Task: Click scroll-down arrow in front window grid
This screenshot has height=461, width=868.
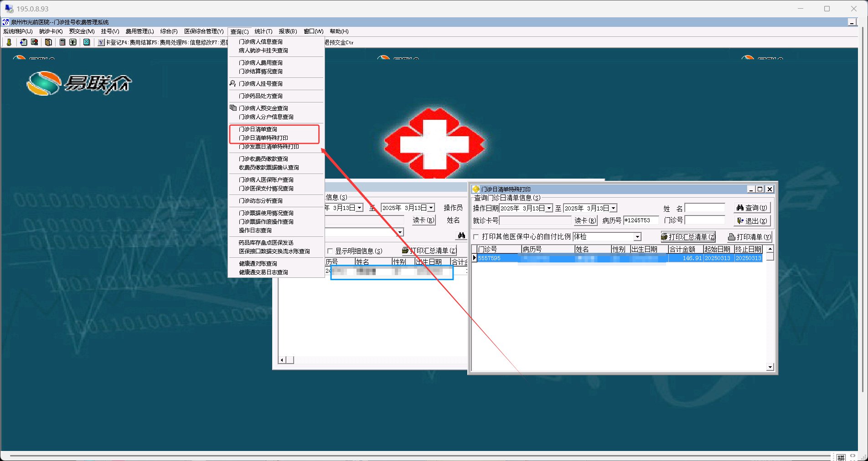Action: pyautogui.click(x=770, y=367)
